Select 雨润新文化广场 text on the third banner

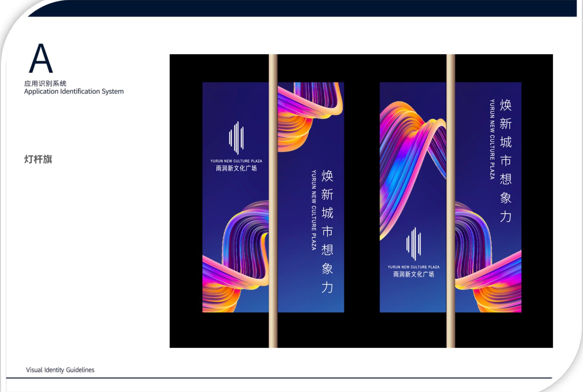413,274
